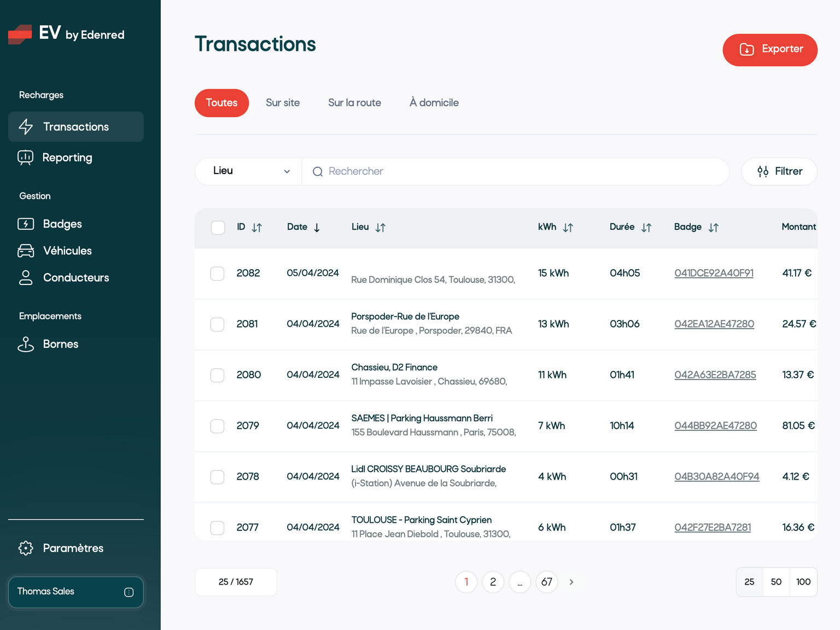
Task: Sort by Lieu column arrows
Action: pyautogui.click(x=381, y=227)
